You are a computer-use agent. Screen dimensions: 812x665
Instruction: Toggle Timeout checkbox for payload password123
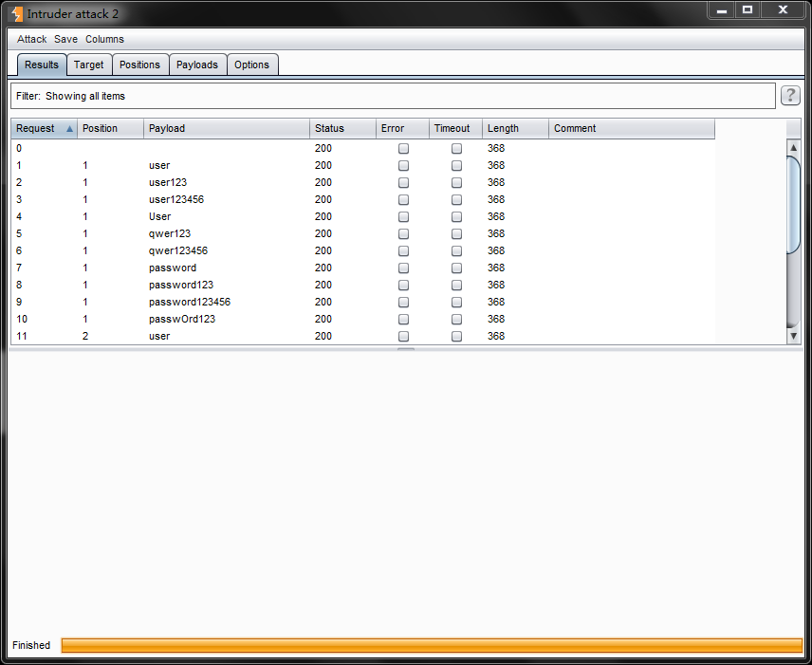pyautogui.click(x=456, y=286)
